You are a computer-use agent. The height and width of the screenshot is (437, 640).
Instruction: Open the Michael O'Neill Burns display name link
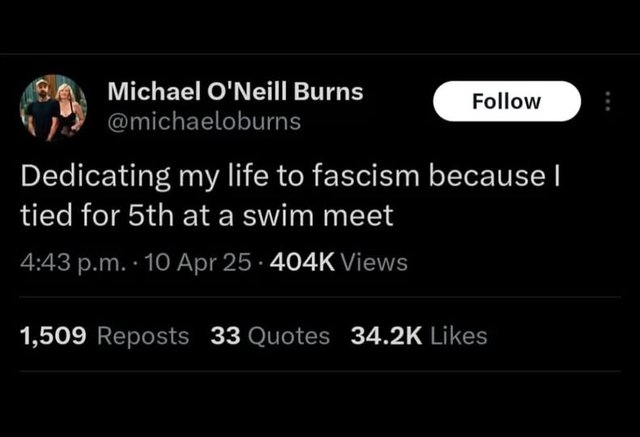click(236, 91)
